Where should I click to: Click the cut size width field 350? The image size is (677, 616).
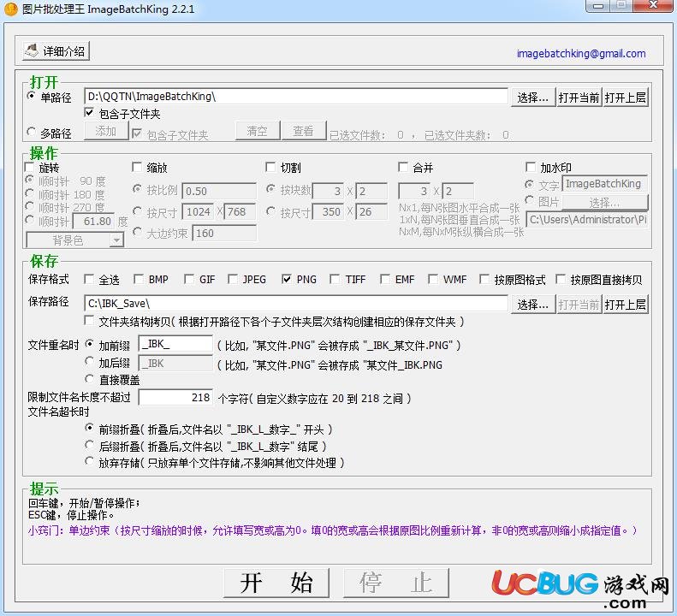329,211
